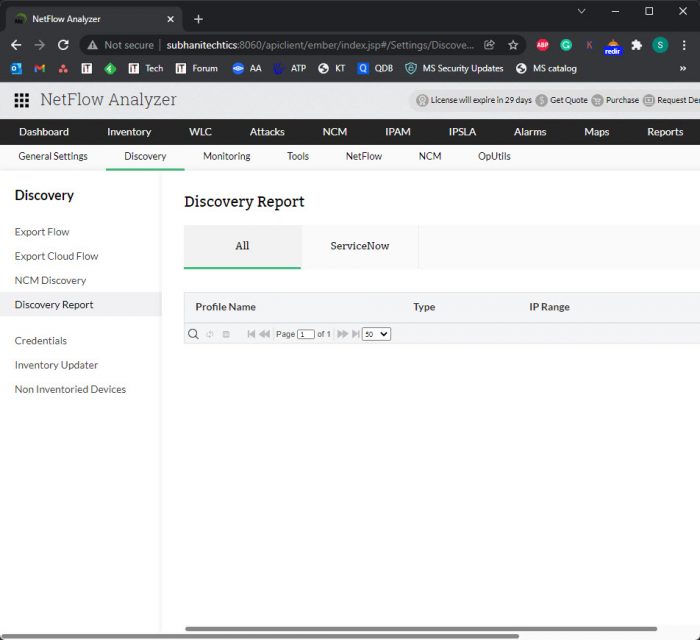
Task: Click the search magnifier in the table pager
Action: (x=193, y=334)
